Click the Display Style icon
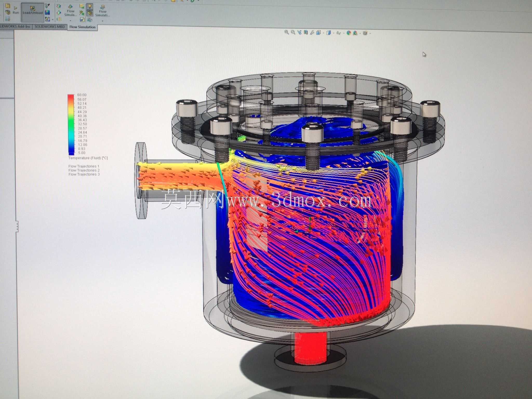The width and height of the screenshot is (532, 399). coord(329,33)
